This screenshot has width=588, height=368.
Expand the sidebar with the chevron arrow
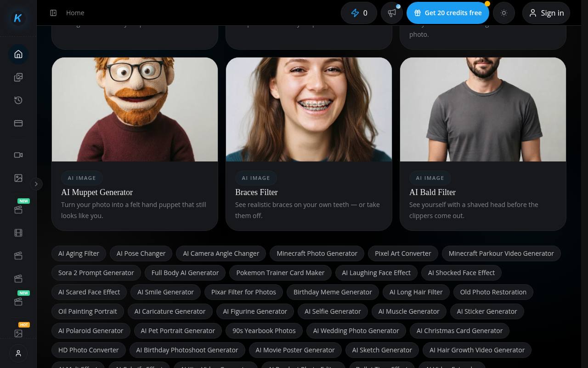[x=36, y=184]
